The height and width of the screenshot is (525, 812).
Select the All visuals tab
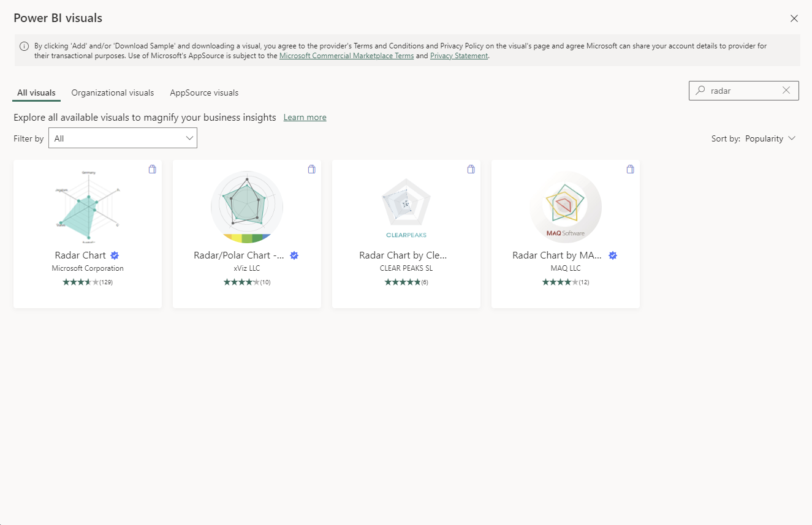(x=36, y=93)
